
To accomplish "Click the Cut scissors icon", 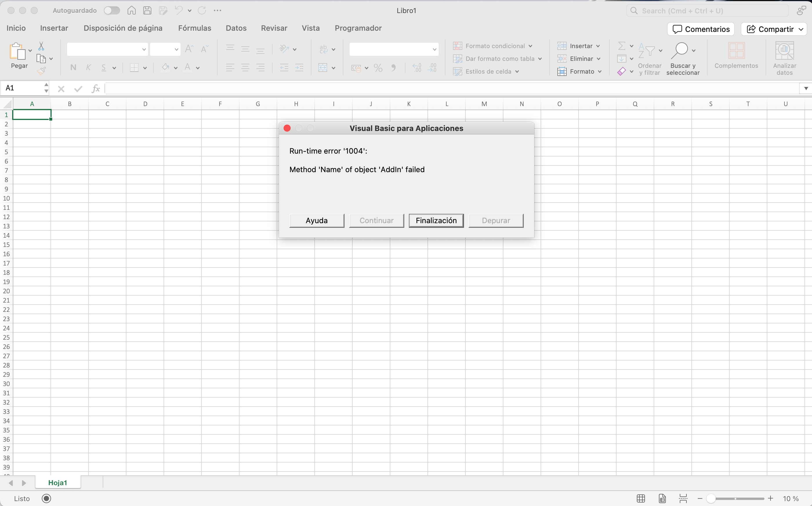I will tap(41, 46).
